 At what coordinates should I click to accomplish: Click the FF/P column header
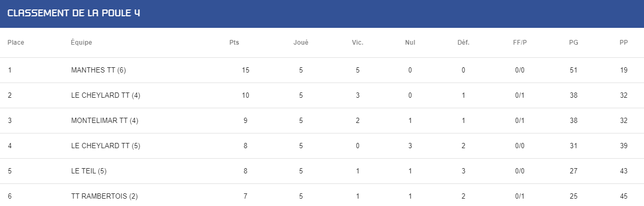pos(520,43)
